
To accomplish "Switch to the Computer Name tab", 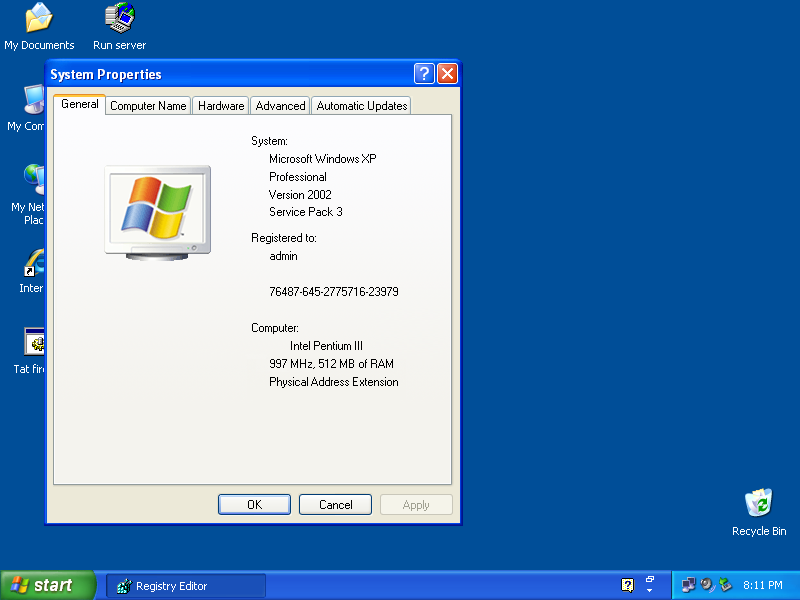I will coord(147,105).
